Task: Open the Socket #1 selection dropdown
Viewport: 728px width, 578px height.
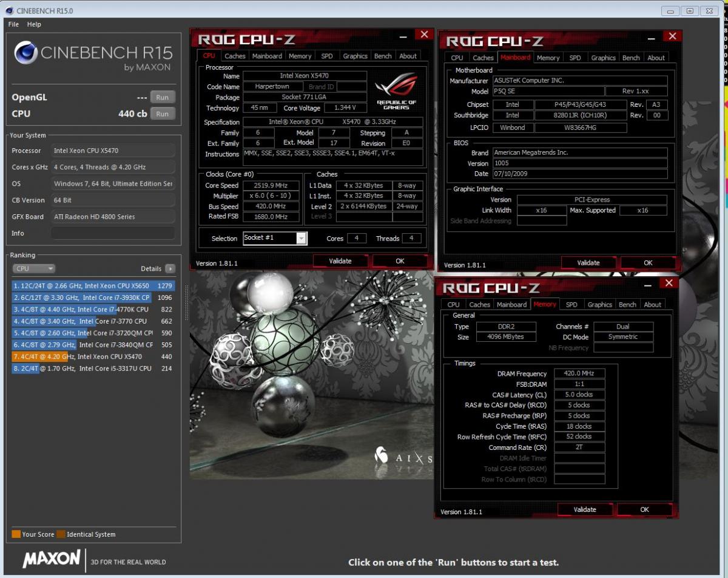Action: [x=275, y=238]
